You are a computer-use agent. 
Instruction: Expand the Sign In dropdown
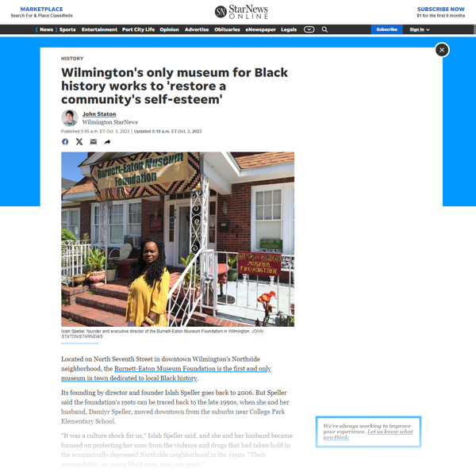coord(420,29)
